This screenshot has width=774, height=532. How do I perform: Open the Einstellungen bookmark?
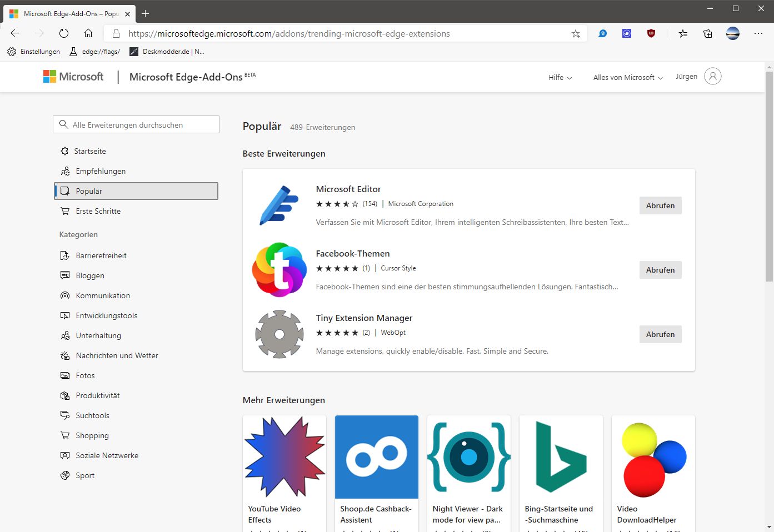click(x=33, y=52)
